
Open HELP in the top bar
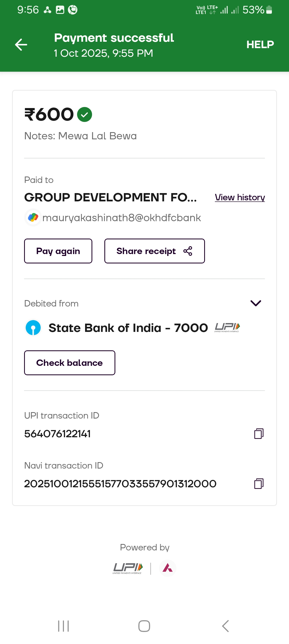[x=260, y=45]
